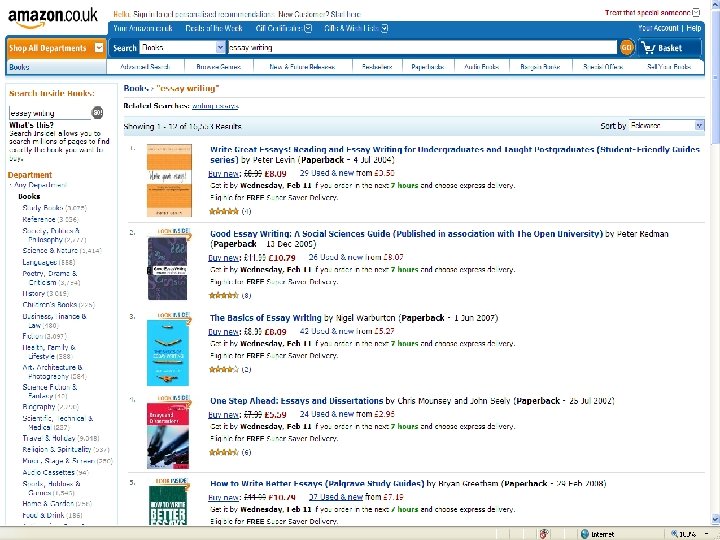Filter by Study Books department
This screenshot has height=540, width=720.
point(43,208)
